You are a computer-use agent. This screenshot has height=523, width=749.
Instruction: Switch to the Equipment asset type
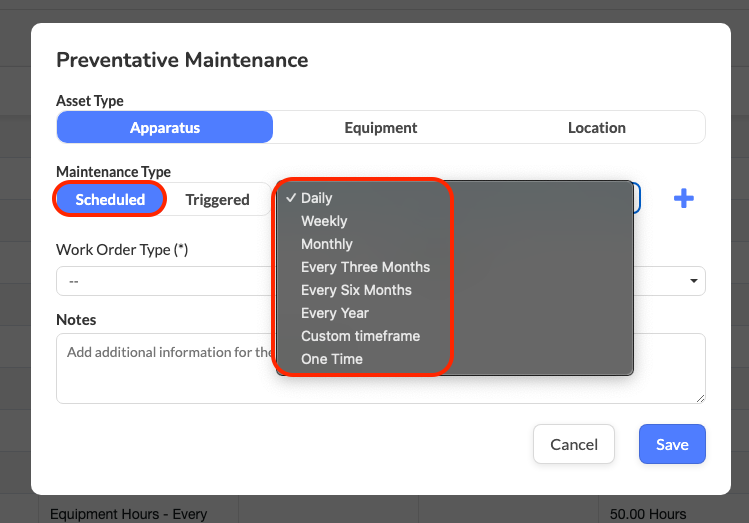380,127
